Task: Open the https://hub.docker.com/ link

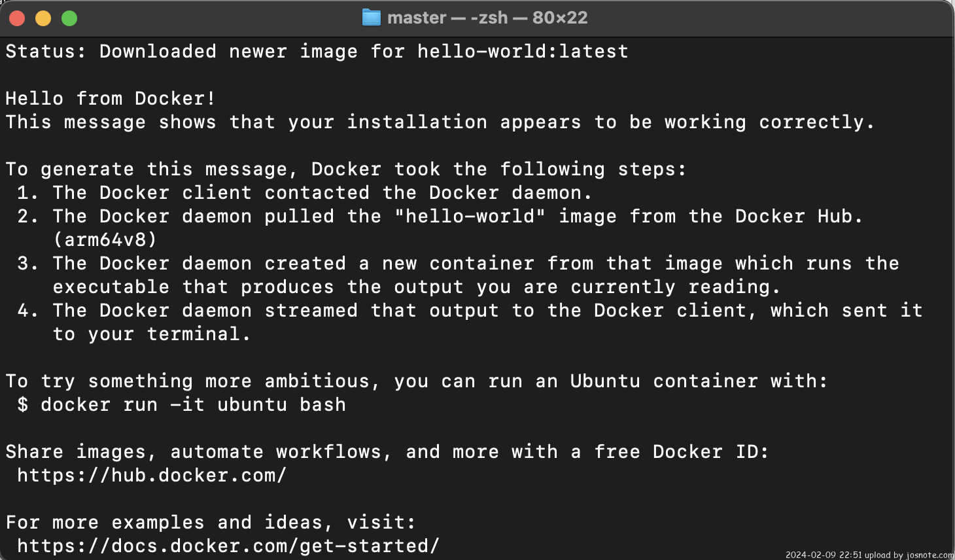Action: (152, 476)
